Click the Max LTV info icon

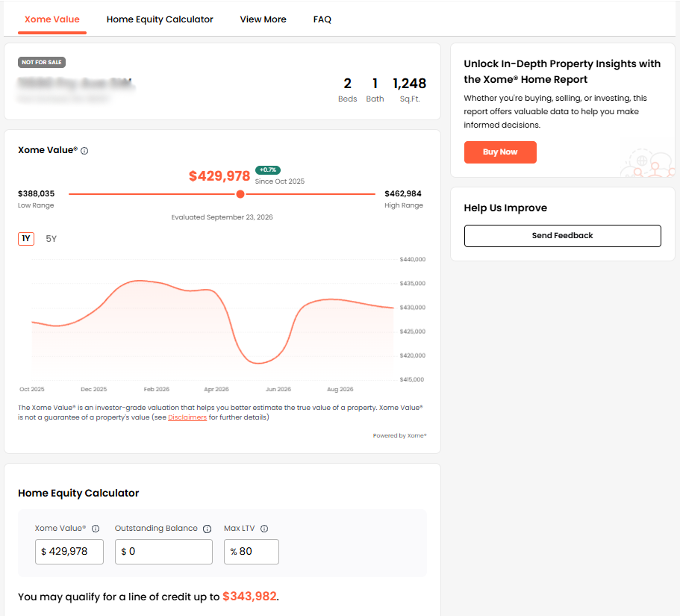[x=264, y=529]
